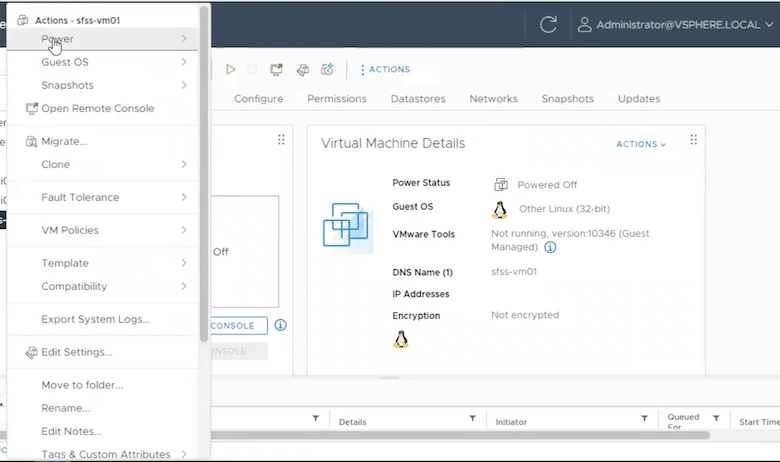
Task: Filter the Details column via its funnel icon
Action: [473, 418]
